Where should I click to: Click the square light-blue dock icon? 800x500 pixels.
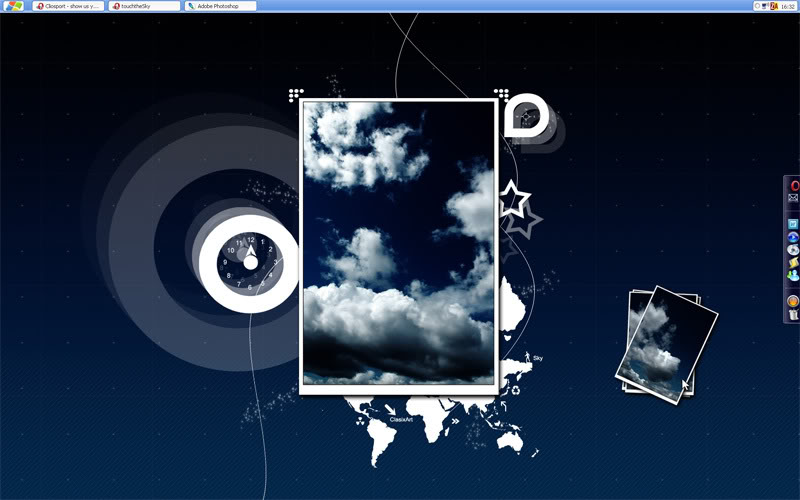coord(793,224)
